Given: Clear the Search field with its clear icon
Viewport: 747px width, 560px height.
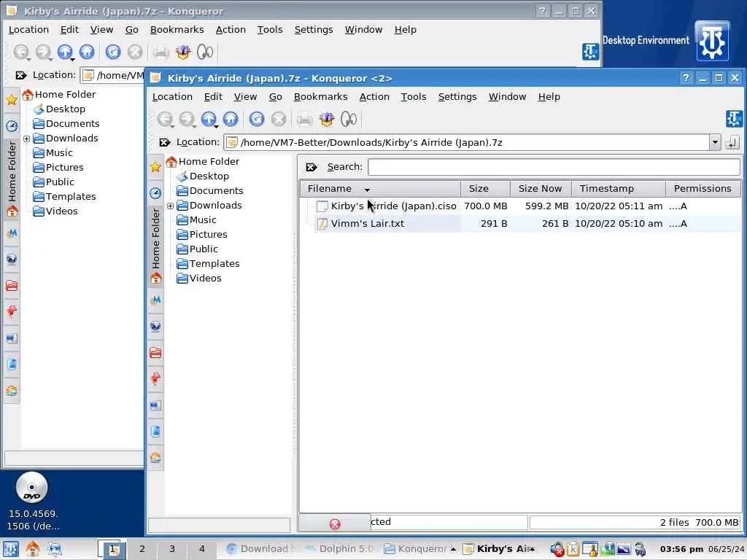Looking at the screenshot, I should (311, 167).
